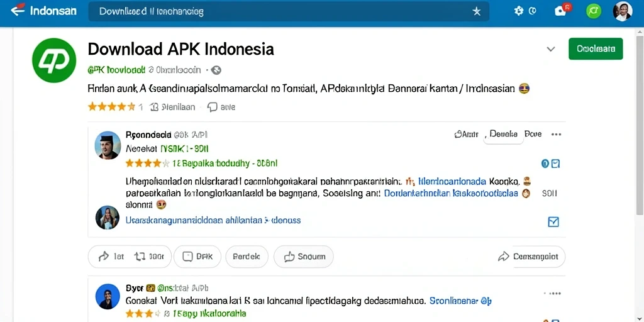
Task: Click the green text beside first review stars
Action: pyautogui.click(x=225, y=164)
